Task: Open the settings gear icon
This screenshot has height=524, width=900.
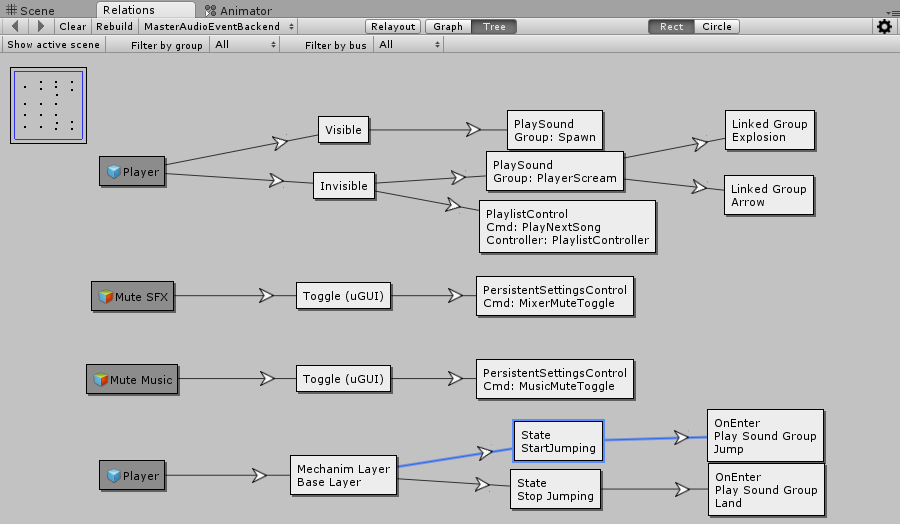Action: pyautogui.click(x=884, y=27)
